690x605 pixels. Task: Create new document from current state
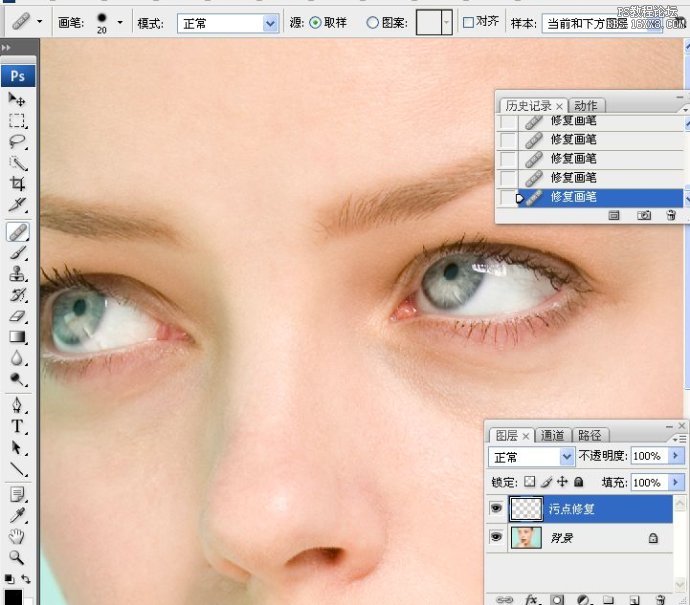tap(614, 215)
